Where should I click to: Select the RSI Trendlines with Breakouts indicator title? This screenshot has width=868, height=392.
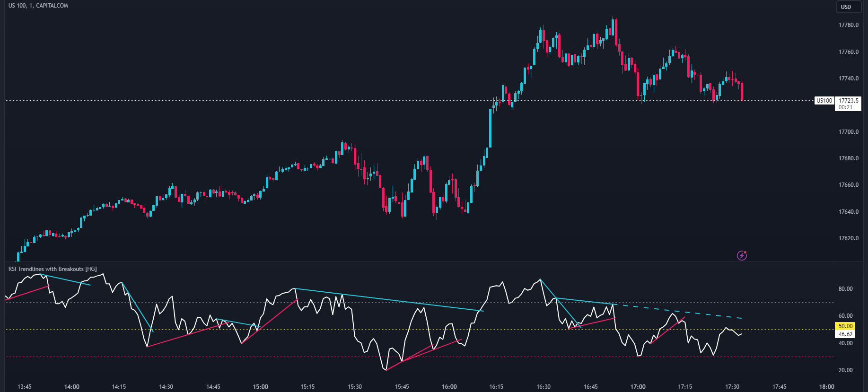coord(53,269)
